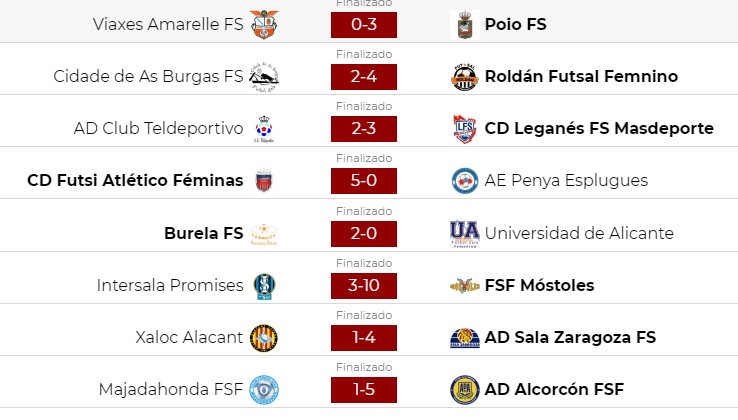Image resolution: width=738 pixels, height=420 pixels.
Task: Click the Majadahonda FSF round crest
Action: 264,389
